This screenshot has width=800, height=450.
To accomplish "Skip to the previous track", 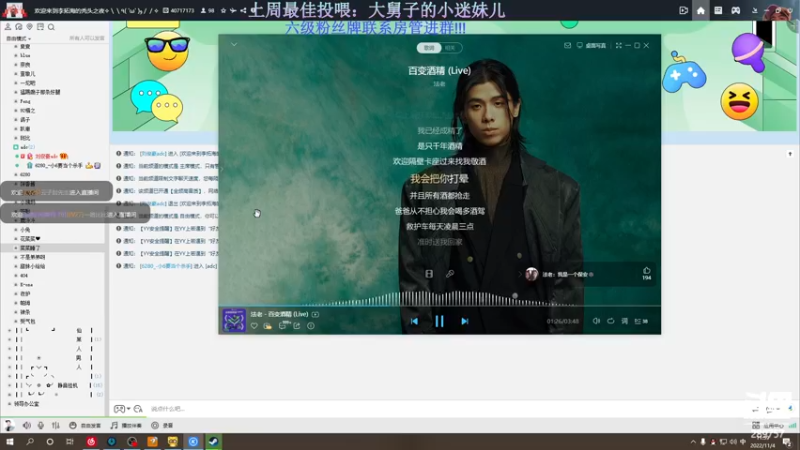I will tap(414, 321).
